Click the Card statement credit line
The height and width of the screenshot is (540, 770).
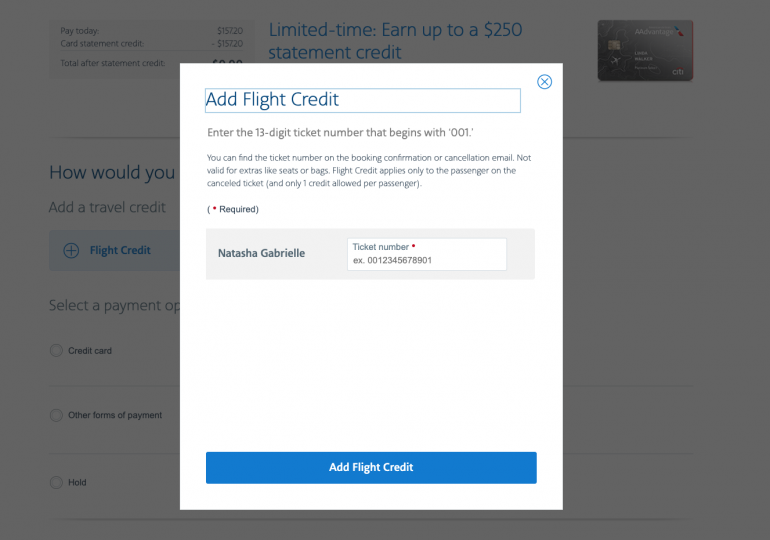(150, 44)
